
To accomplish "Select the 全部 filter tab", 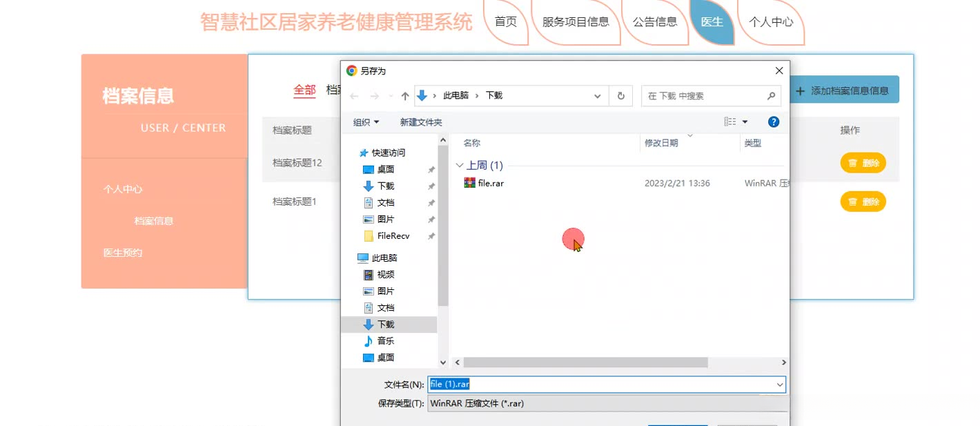I will pyautogui.click(x=304, y=90).
